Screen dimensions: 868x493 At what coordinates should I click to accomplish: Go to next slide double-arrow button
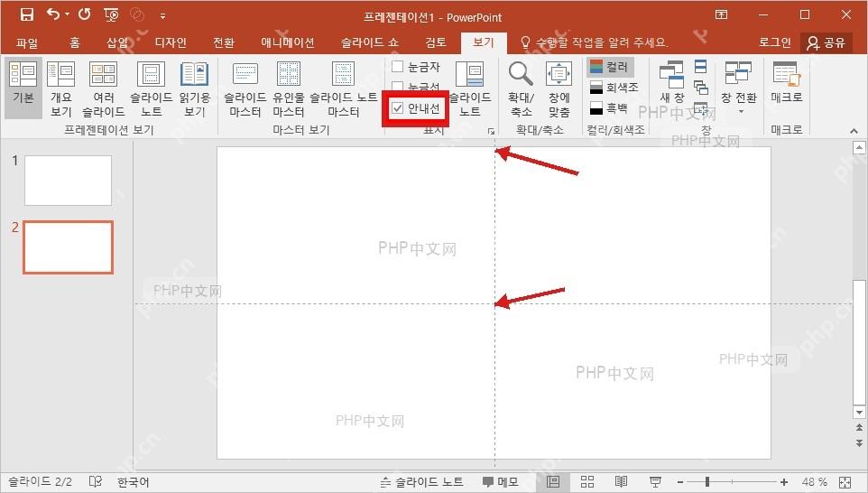[859, 442]
